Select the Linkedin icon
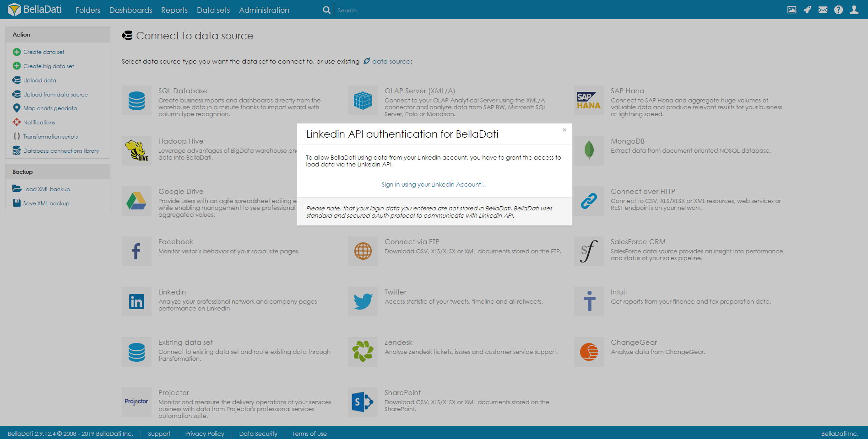868x439 pixels. click(x=136, y=302)
